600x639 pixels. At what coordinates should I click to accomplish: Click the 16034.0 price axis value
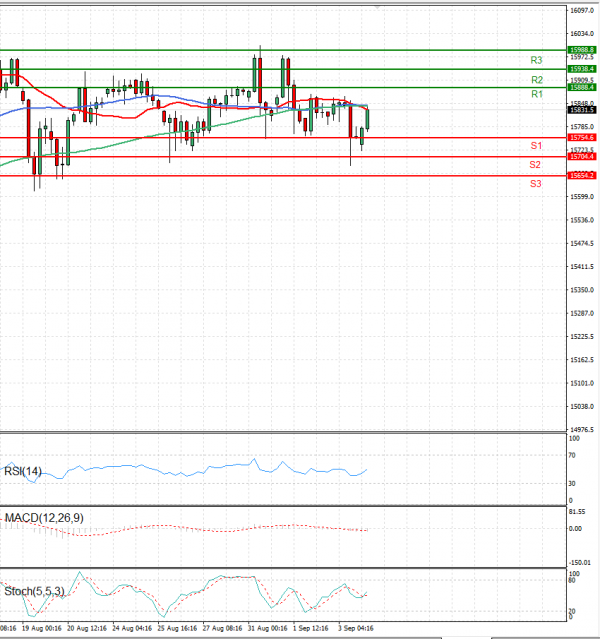pos(582,34)
